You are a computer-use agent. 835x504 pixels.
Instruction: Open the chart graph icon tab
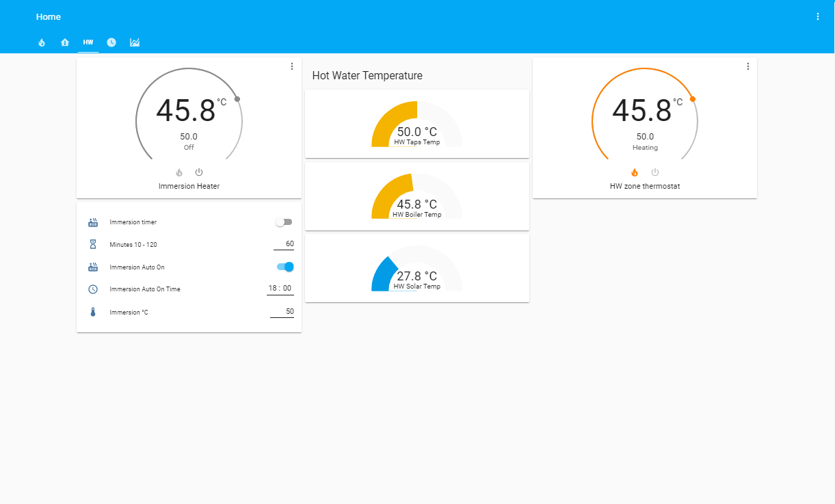[135, 42]
